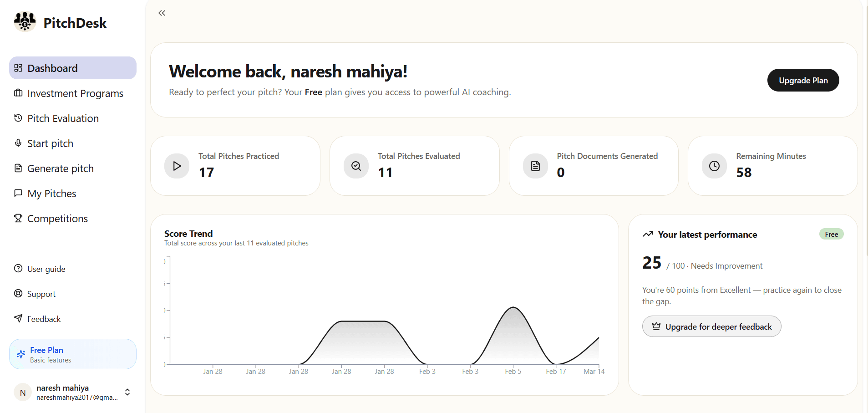Click the Competitions trophy icon
The width and height of the screenshot is (868, 413).
[x=18, y=218]
